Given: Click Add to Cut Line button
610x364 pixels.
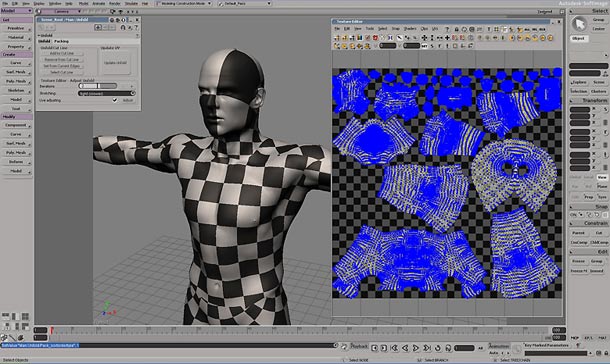Looking at the screenshot, I should [62, 53].
